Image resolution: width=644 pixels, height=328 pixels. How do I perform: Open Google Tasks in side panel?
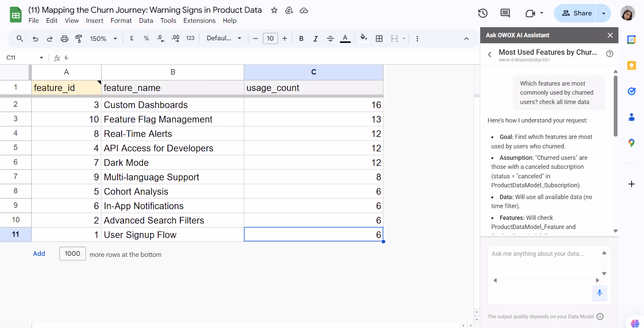[632, 91]
